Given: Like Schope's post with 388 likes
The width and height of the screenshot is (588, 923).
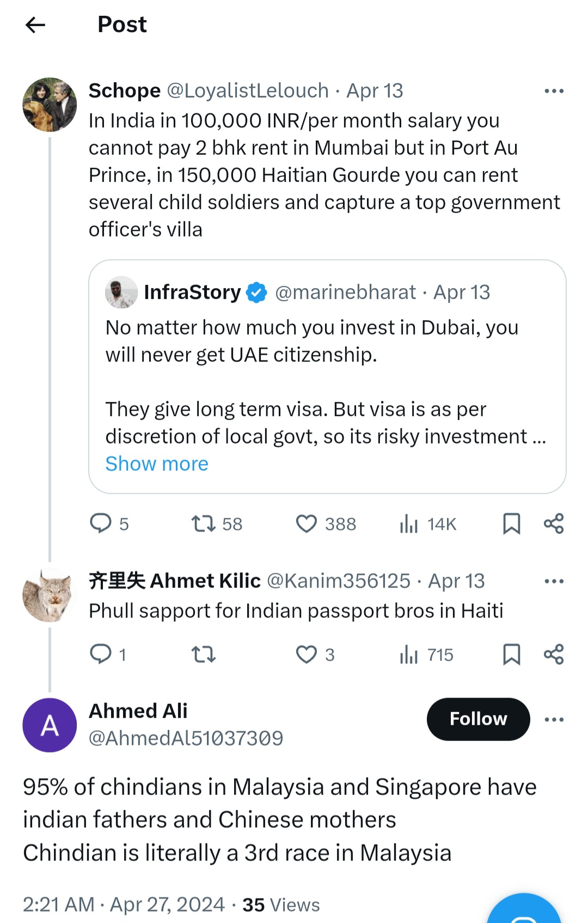Looking at the screenshot, I should 307,524.
